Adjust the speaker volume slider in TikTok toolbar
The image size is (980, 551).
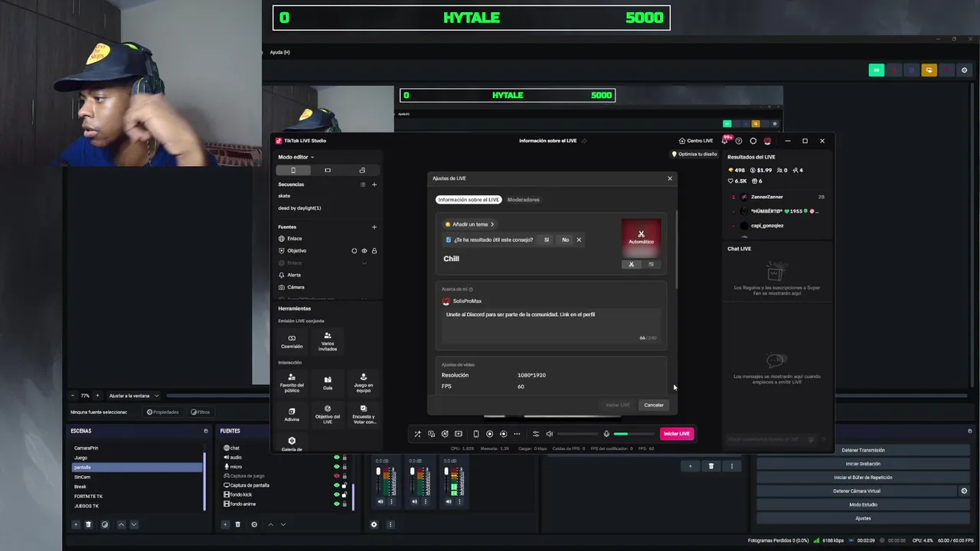[577, 434]
